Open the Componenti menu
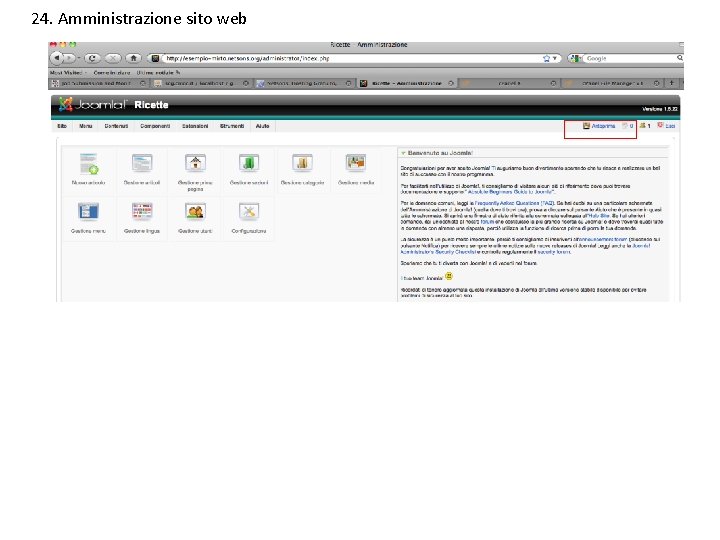The width and height of the screenshot is (720, 540). [x=155, y=126]
